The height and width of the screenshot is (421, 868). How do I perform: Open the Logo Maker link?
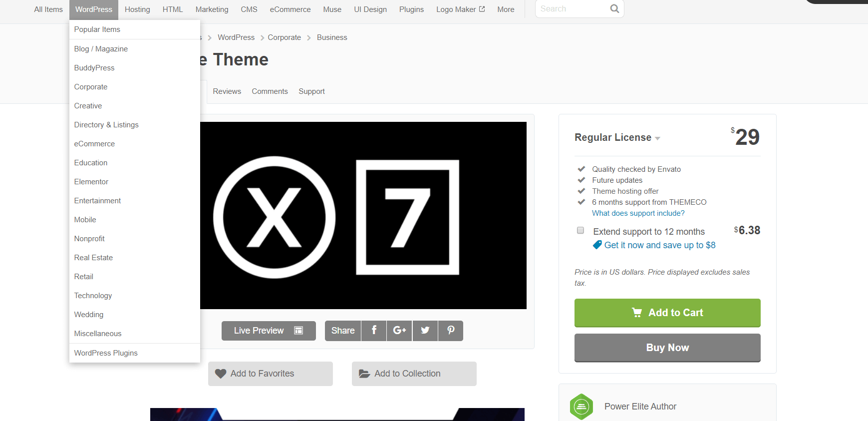click(x=460, y=9)
